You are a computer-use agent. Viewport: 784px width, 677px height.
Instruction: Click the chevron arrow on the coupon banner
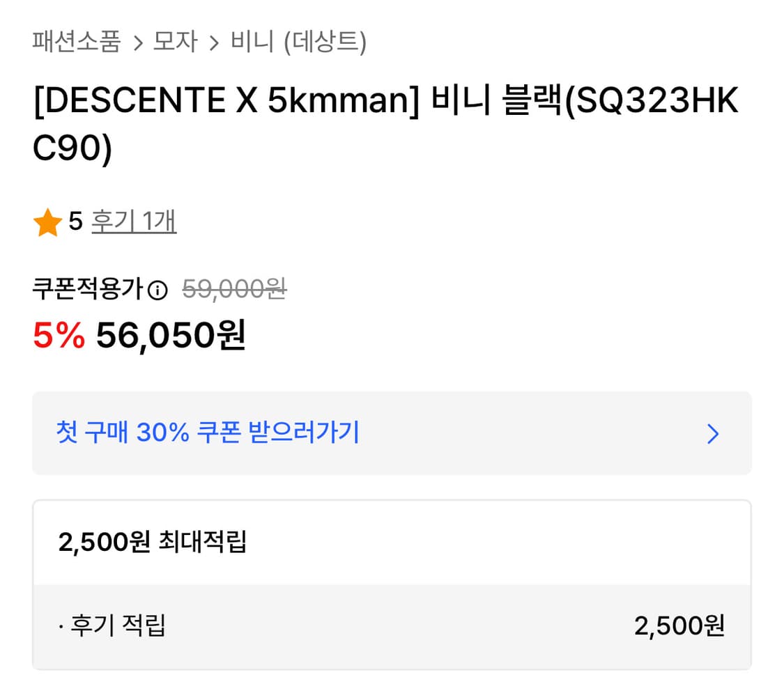712,434
